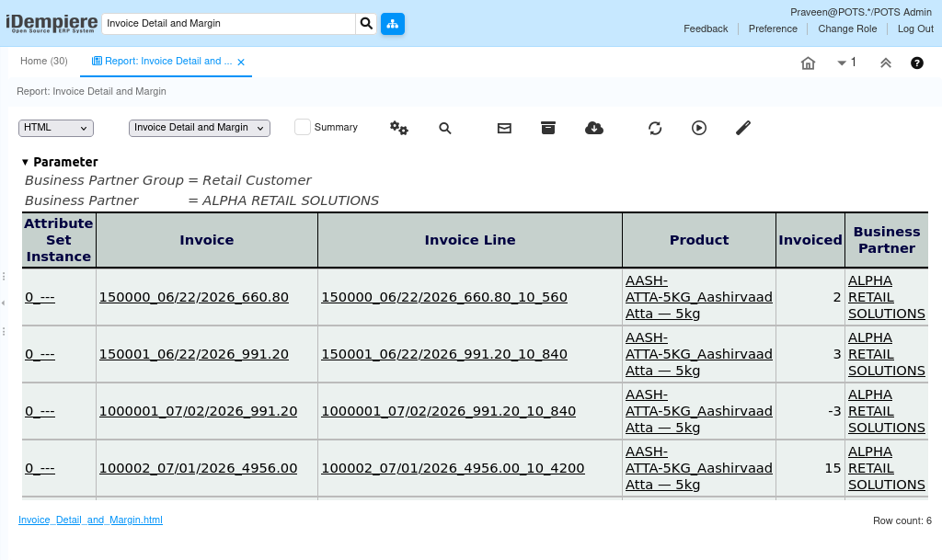Click Row count: 6 status text

[x=902, y=521]
